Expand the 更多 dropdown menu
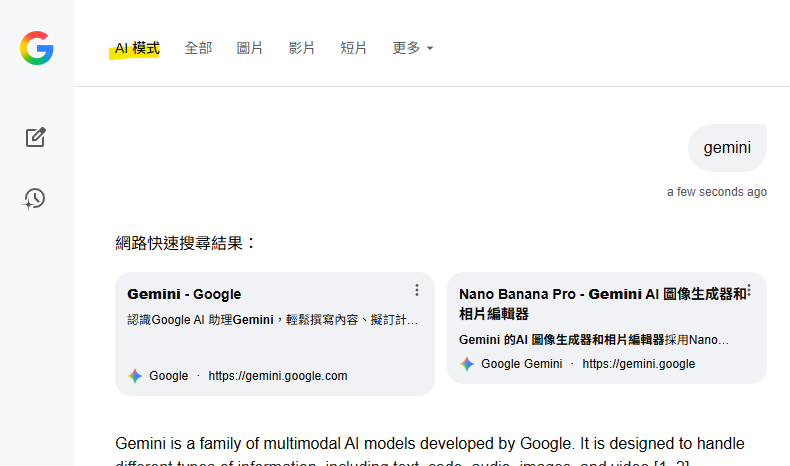 [x=413, y=48]
